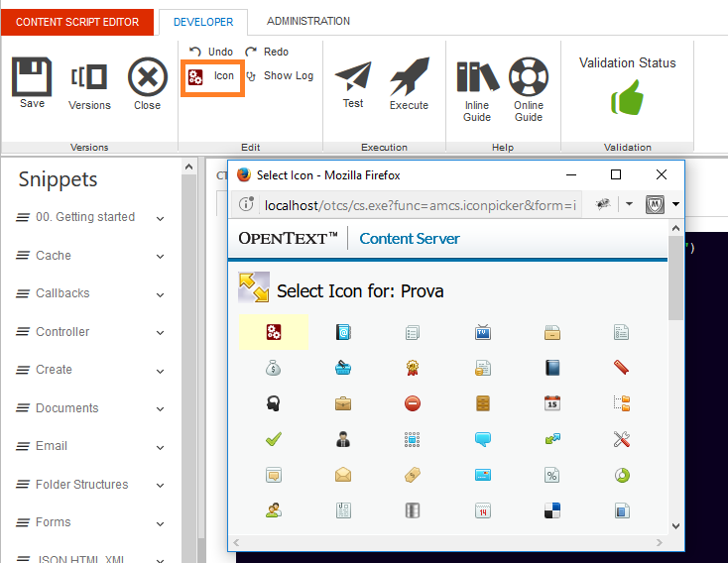
Task: Switch to the Administration tab
Action: pos(307,21)
